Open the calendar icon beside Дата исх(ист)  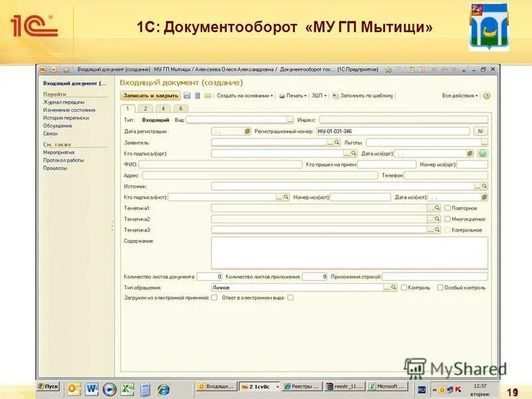484,196
